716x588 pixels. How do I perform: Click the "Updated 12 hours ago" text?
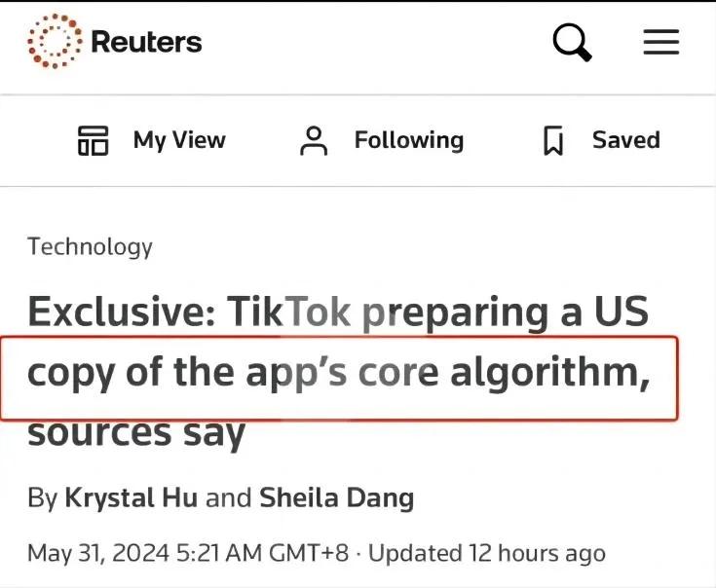pyautogui.click(x=486, y=553)
